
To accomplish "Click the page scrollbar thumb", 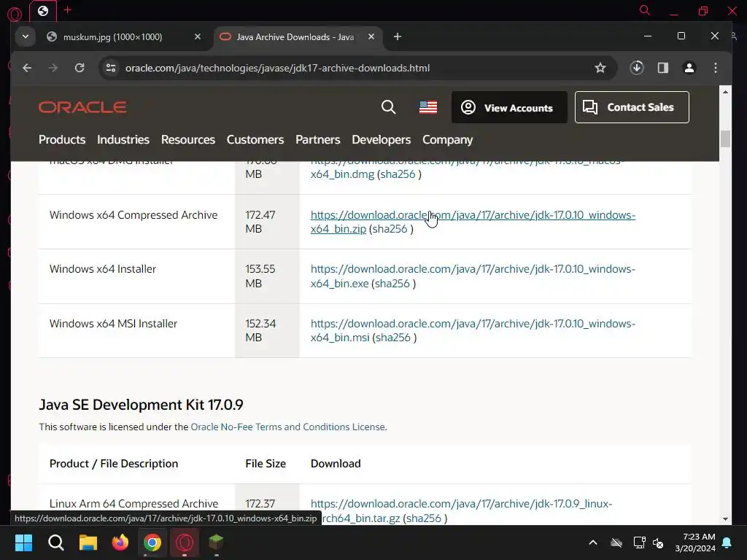I will (725, 139).
